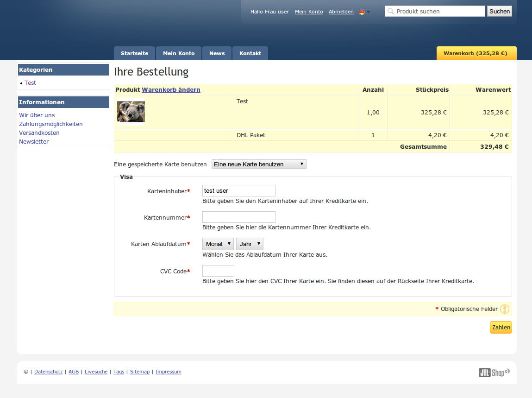Expand the Monat expiry month dropdown
This screenshot has height=398, width=532.
pyautogui.click(x=218, y=244)
